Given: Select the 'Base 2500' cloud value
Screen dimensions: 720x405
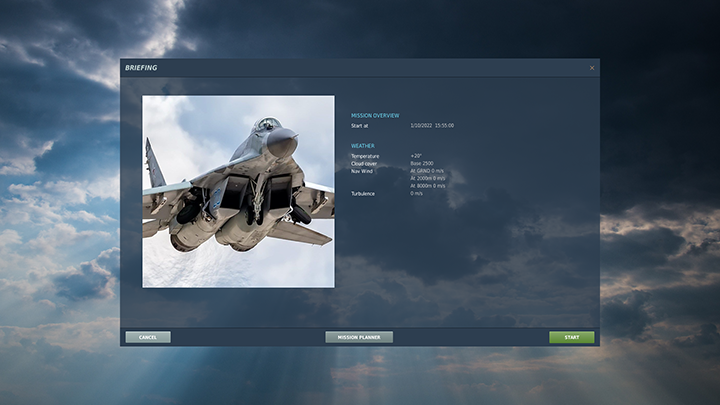Looking at the screenshot, I should click(421, 163).
